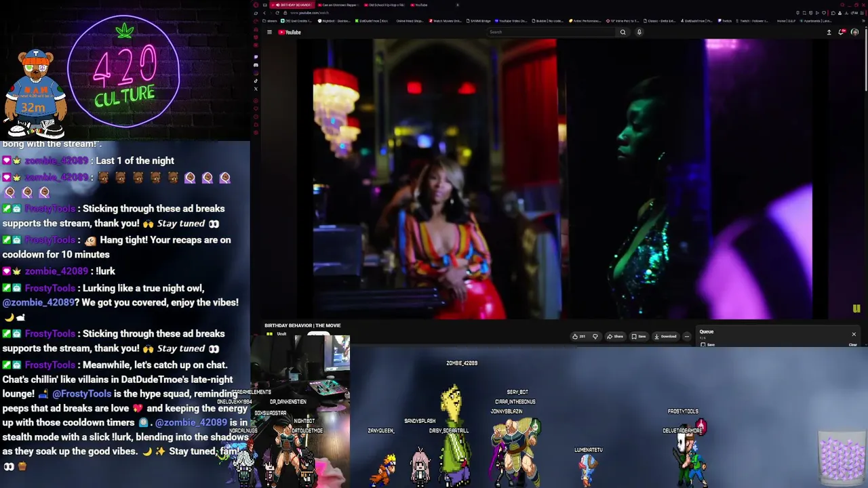This screenshot has width=868, height=488.
Task: Open the SAMMI Bridge bookmark
Action: tap(480, 21)
